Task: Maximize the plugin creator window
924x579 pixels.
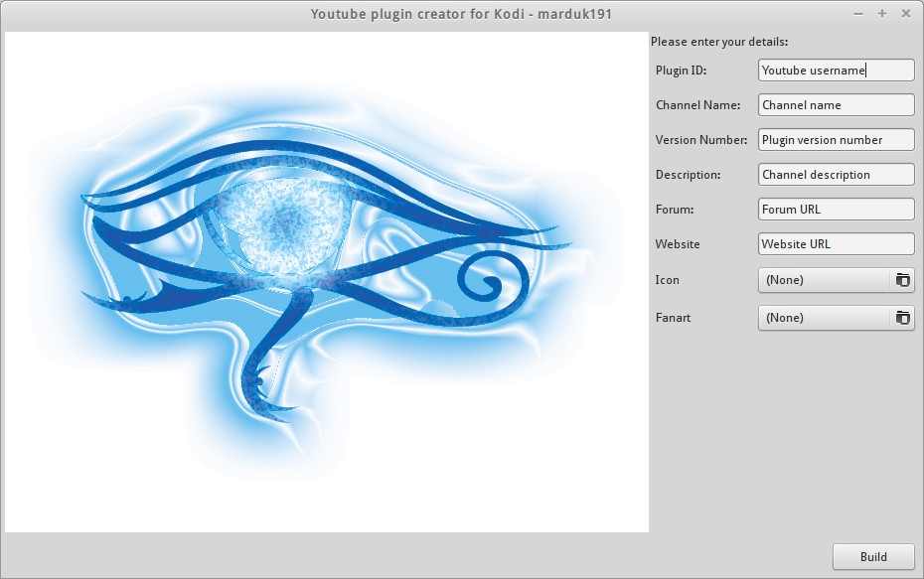Action: tap(882, 14)
